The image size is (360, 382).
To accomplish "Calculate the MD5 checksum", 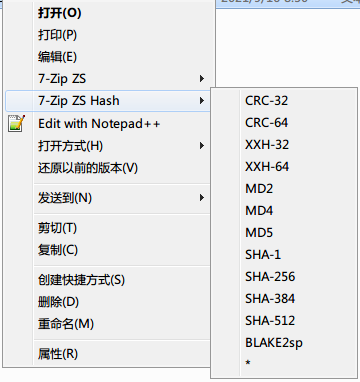I will 259,233.
